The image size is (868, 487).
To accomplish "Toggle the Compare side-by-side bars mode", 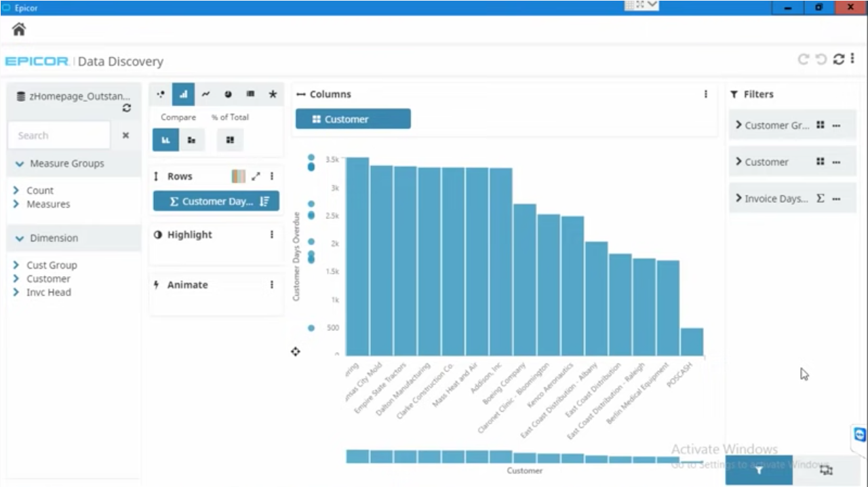I will point(165,140).
